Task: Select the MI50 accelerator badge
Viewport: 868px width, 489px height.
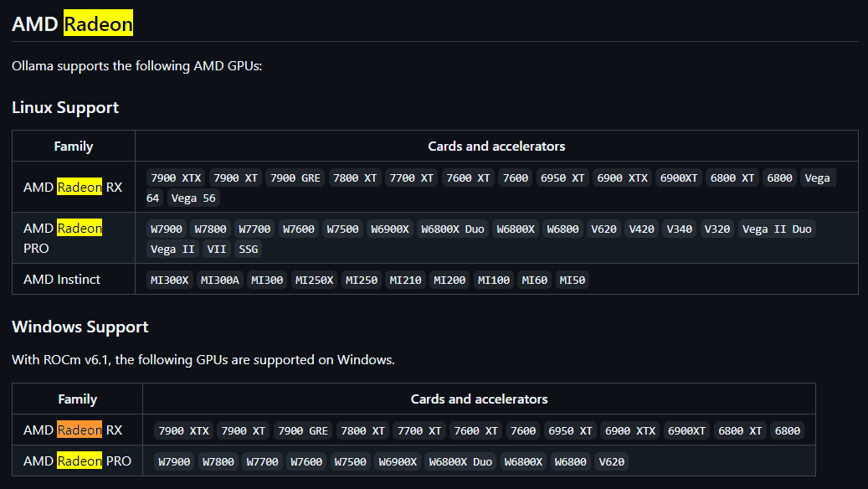Action: (573, 280)
